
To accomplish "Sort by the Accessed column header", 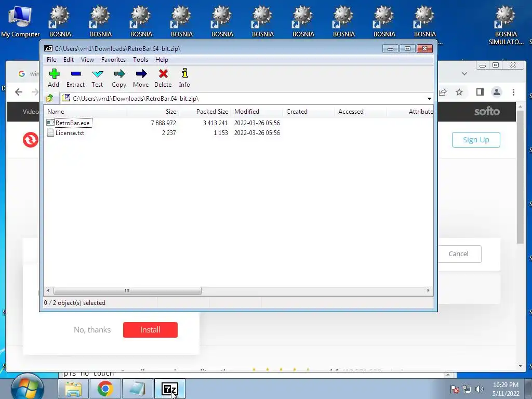I will [361, 112].
